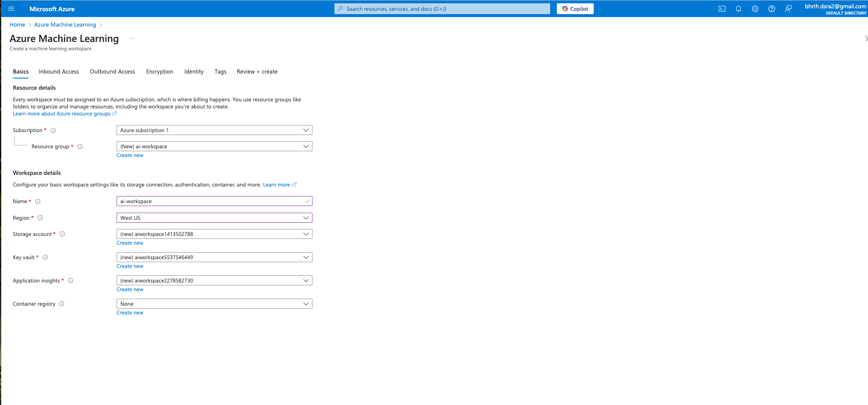Launch Copilot from the header
The height and width of the screenshot is (405, 868).
point(575,9)
